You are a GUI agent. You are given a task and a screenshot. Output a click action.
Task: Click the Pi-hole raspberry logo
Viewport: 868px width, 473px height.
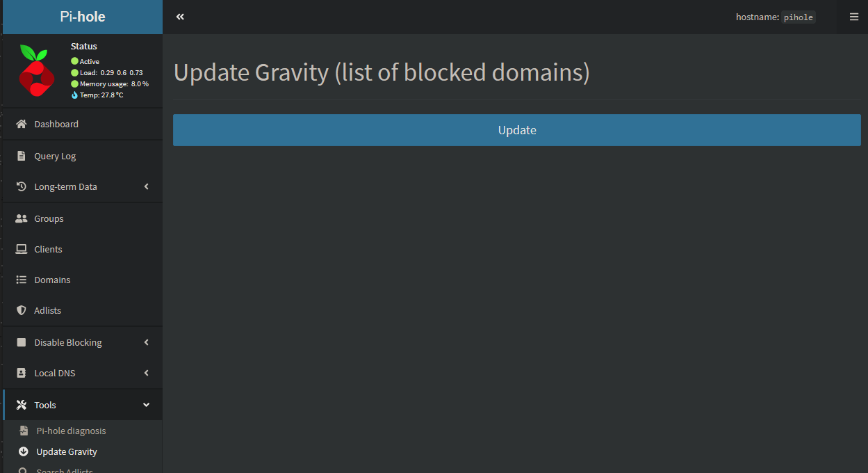click(x=37, y=70)
